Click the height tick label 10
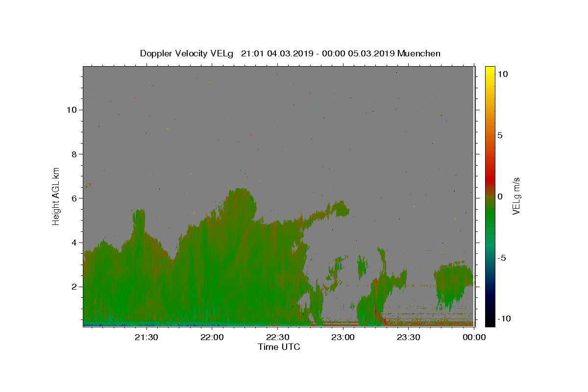 pyautogui.click(x=71, y=110)
